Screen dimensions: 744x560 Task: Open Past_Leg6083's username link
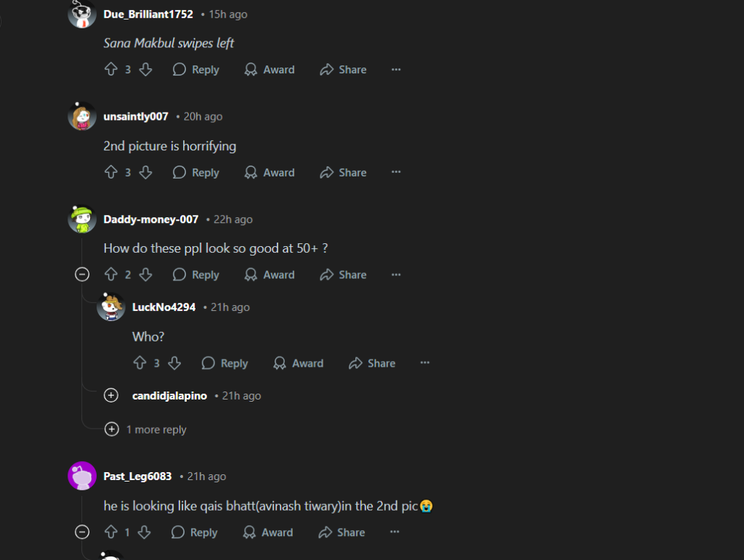(138, 476)
